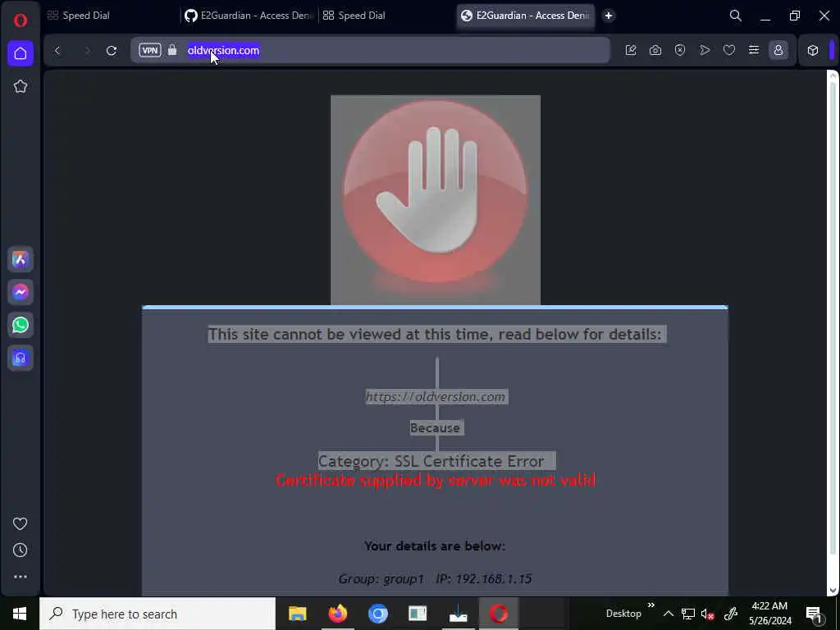Open the edit/share page icon in toolbar
The width and height of the screenshot is (840, 630).
pos(631,50)
